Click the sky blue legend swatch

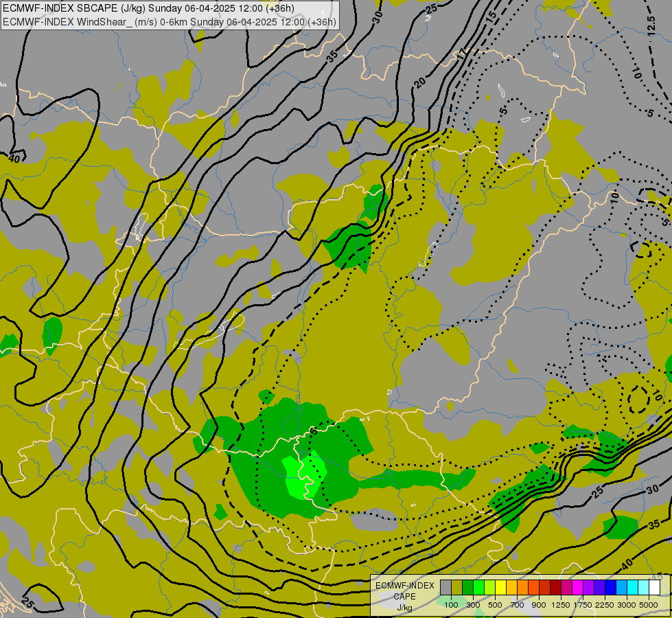coord(621,587)
